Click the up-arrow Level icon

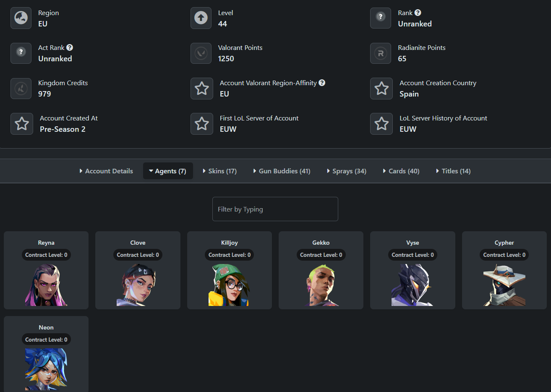201,18
